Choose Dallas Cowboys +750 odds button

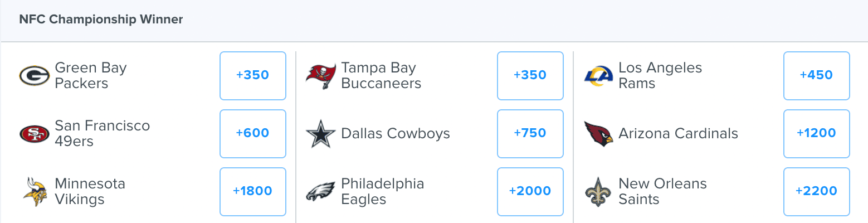pos(530,133)
